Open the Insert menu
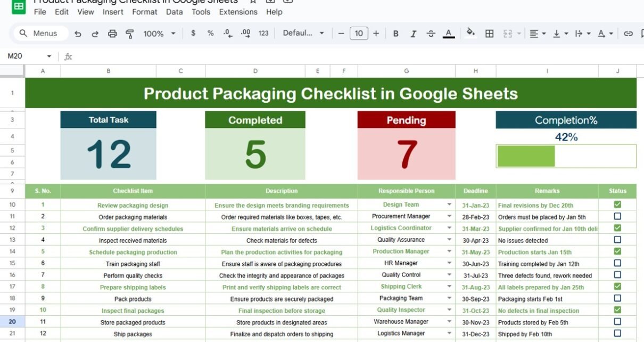This screenshot has width=644, height=342. [x=113, y=12]
